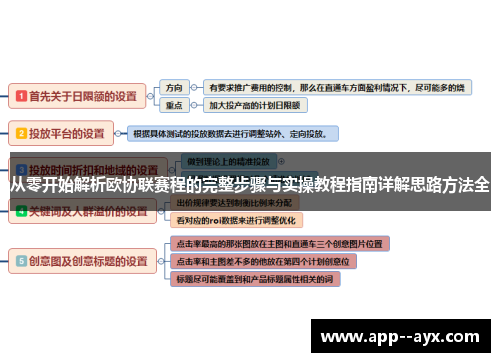Select the 点击率最高的那张图 node

pos(280,244)
